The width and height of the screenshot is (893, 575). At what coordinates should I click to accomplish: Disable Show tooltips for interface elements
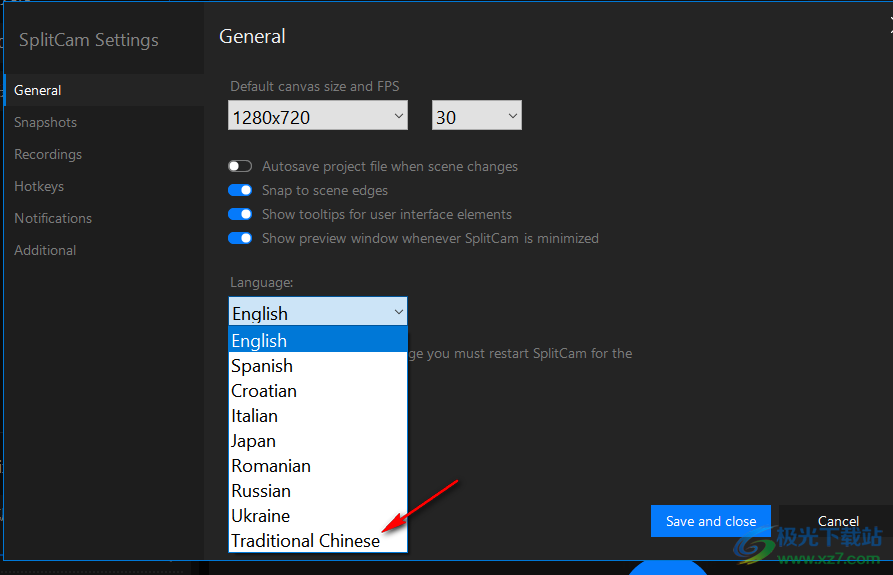tap(240, 214)
